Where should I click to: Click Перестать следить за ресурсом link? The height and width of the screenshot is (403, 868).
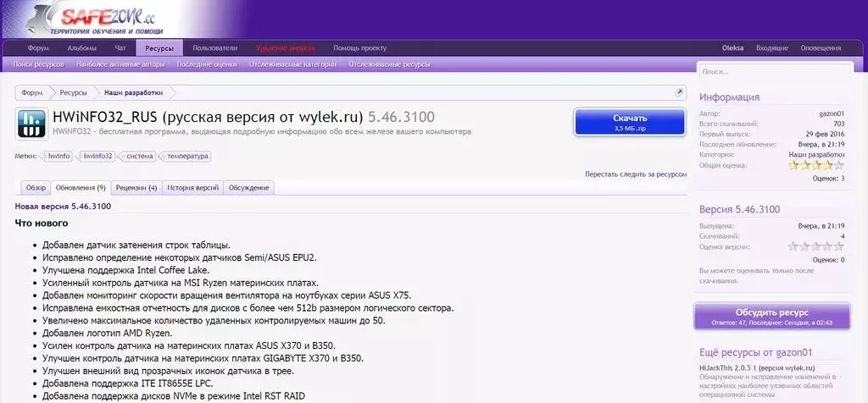click(x=636, y=174)
